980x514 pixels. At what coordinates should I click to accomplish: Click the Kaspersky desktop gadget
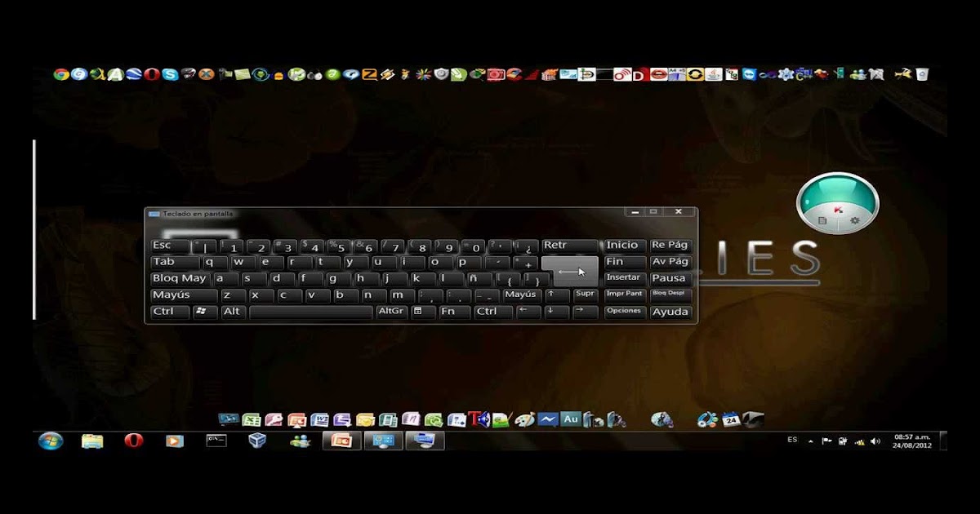(838, 202)
